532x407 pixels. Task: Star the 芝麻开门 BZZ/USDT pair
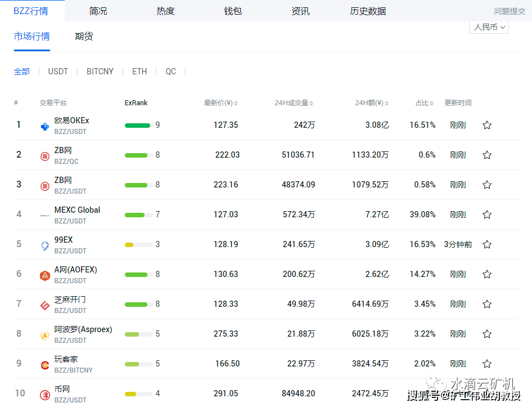click(x=487, y=304)
